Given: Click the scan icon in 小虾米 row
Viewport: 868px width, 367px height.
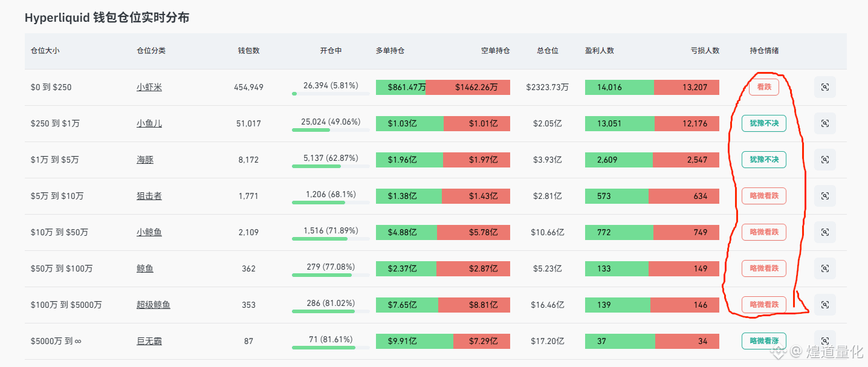Looking at the screenshot, I should (x=824, y=87).
